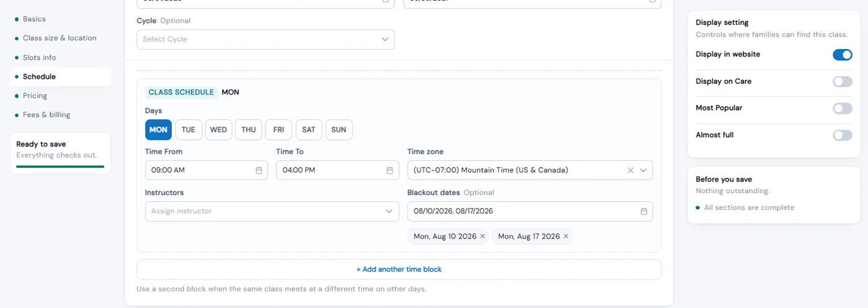Viewport: 868px width, 308px height.
Task: Select the THU day button
Action: coord(249,130)
